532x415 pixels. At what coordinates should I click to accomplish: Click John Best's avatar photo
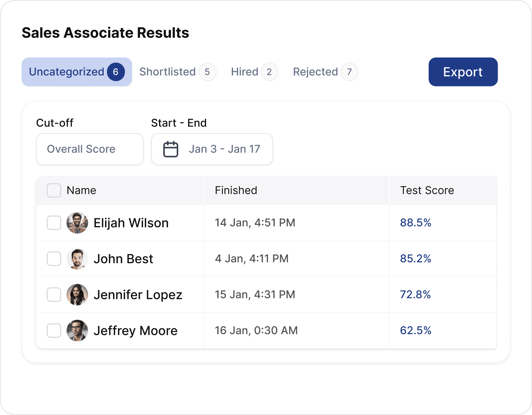(77, 259)
